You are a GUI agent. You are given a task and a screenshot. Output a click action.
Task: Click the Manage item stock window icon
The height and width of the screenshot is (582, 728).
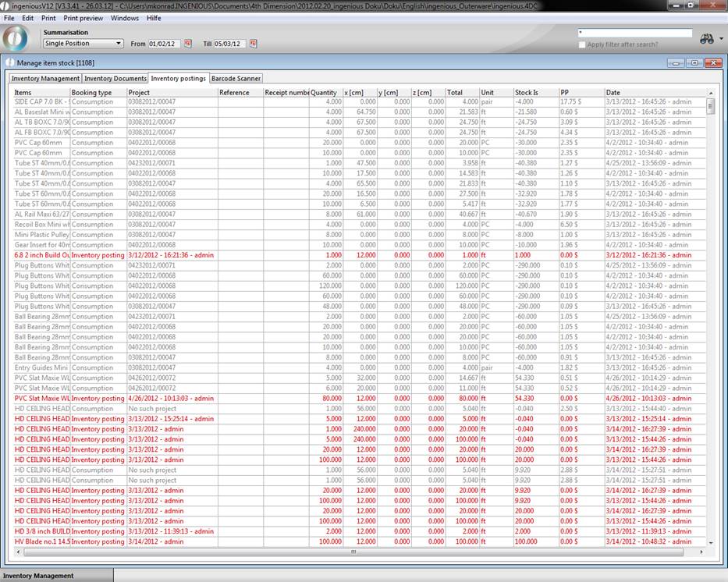(9, 62)
